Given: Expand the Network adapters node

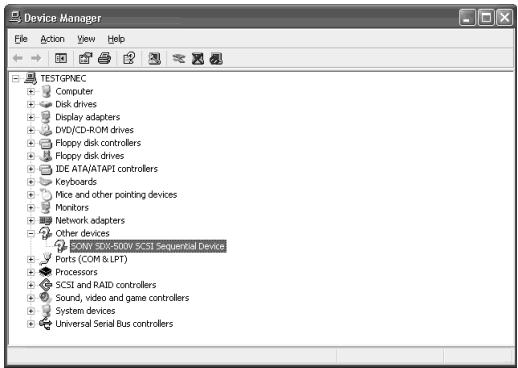Looking at the screenshot, I should [x=31, y=221].
